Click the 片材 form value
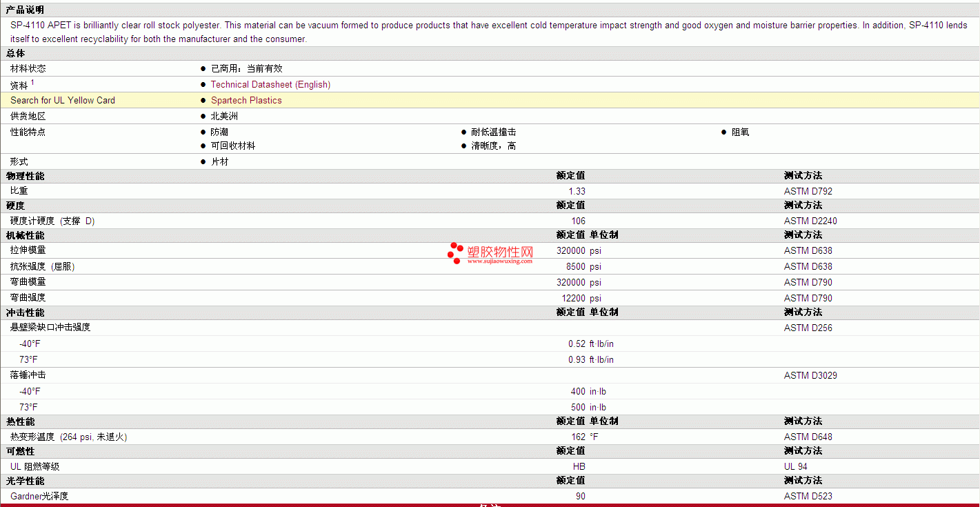The height and width of the screenshot is (507, 980). 219,161
